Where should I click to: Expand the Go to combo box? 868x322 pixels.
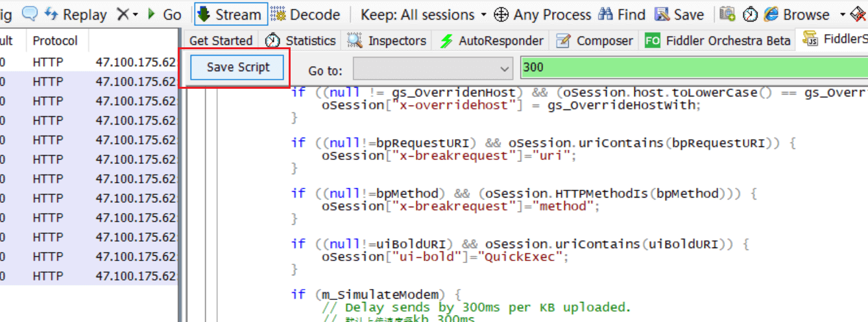coord(433,68)
